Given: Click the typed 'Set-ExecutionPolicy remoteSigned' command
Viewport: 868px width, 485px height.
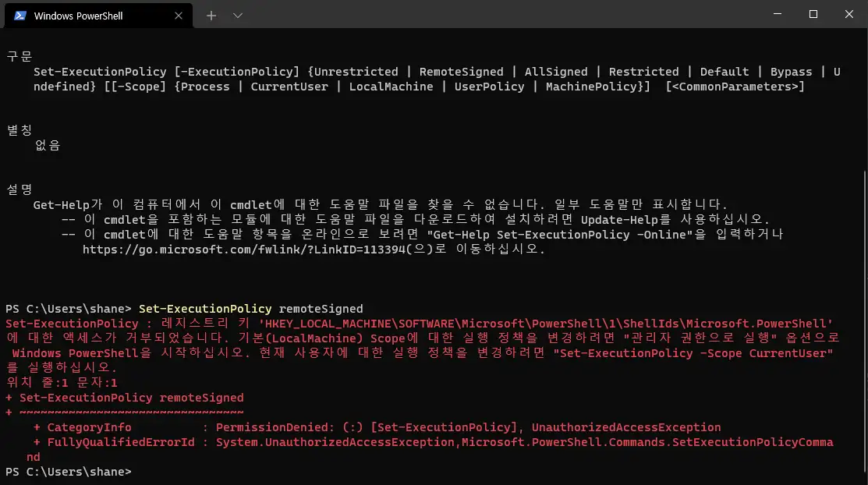Looking at the screenshot, I should click(x=251, y=308).
